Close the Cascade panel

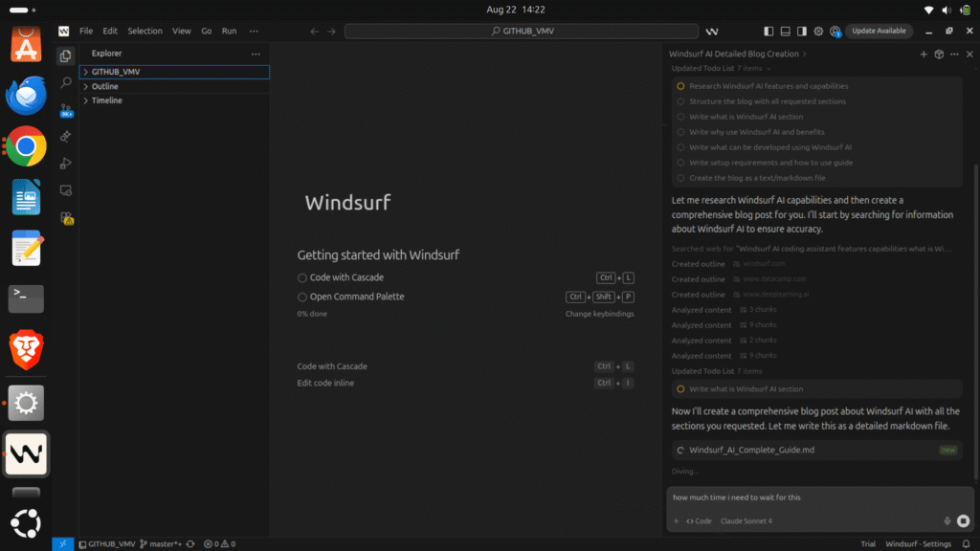(x=969, y=55)
